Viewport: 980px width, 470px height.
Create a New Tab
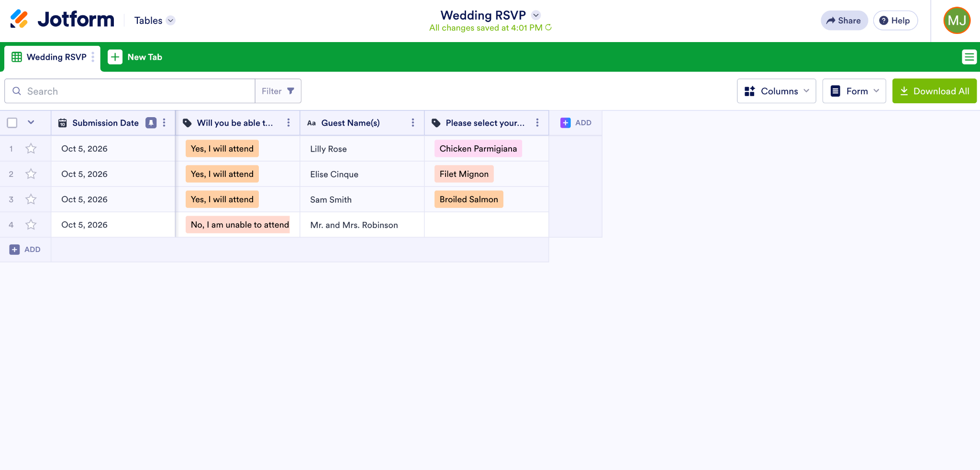tap(135, 57)
